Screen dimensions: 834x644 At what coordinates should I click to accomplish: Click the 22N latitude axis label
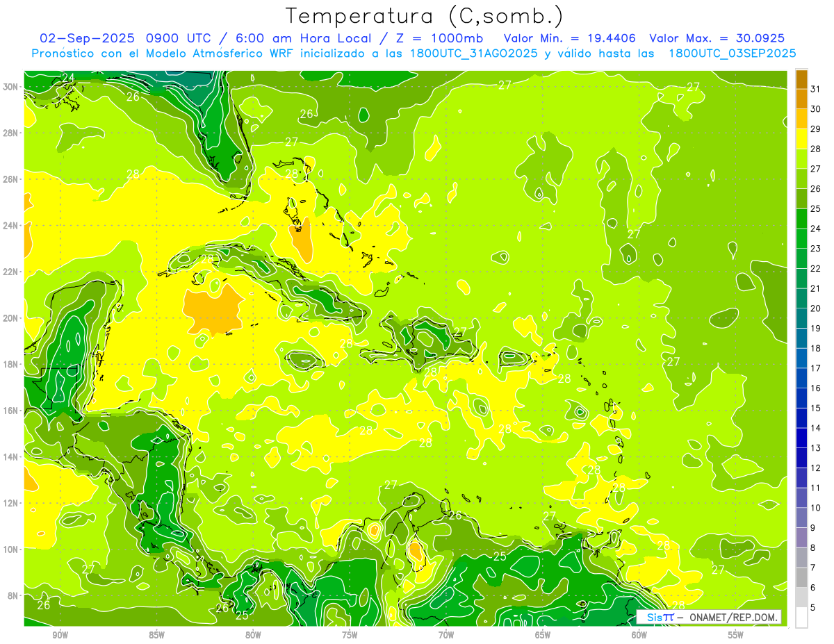11,272
